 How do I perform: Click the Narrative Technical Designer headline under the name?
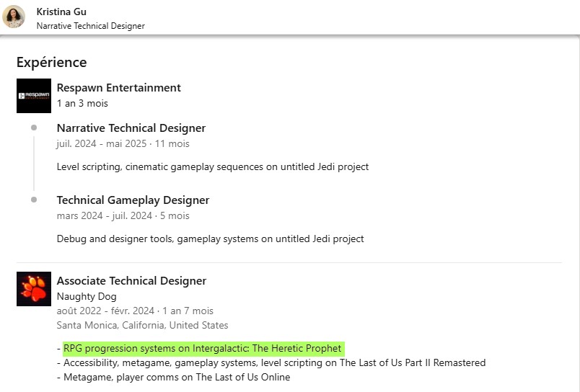[90, 26]
